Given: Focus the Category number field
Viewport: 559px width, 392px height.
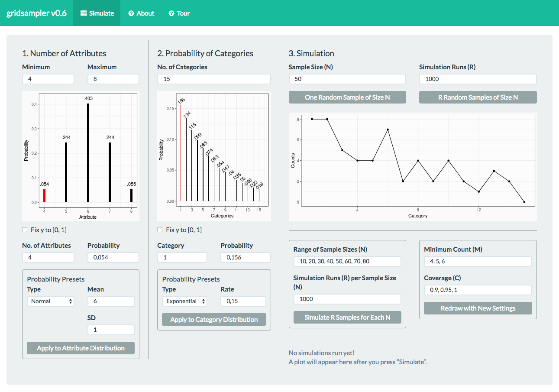Looking at the screenshot, I should click(182, 258).
